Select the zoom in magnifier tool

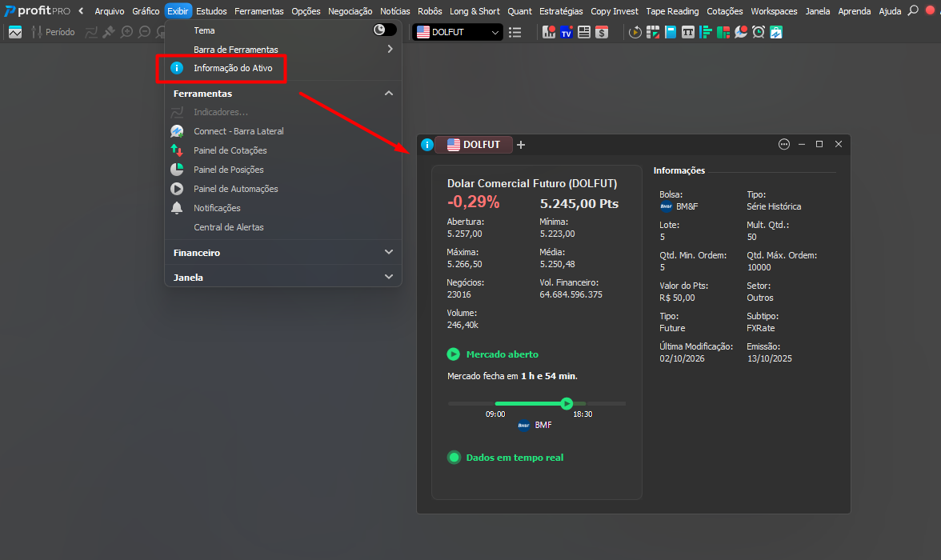[x=126, y=32]
